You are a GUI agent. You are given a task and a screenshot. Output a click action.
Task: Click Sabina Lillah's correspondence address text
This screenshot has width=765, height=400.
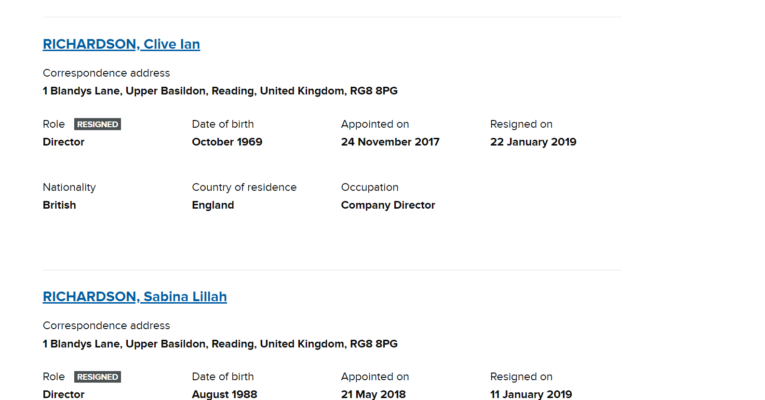[x=220, y=344]
